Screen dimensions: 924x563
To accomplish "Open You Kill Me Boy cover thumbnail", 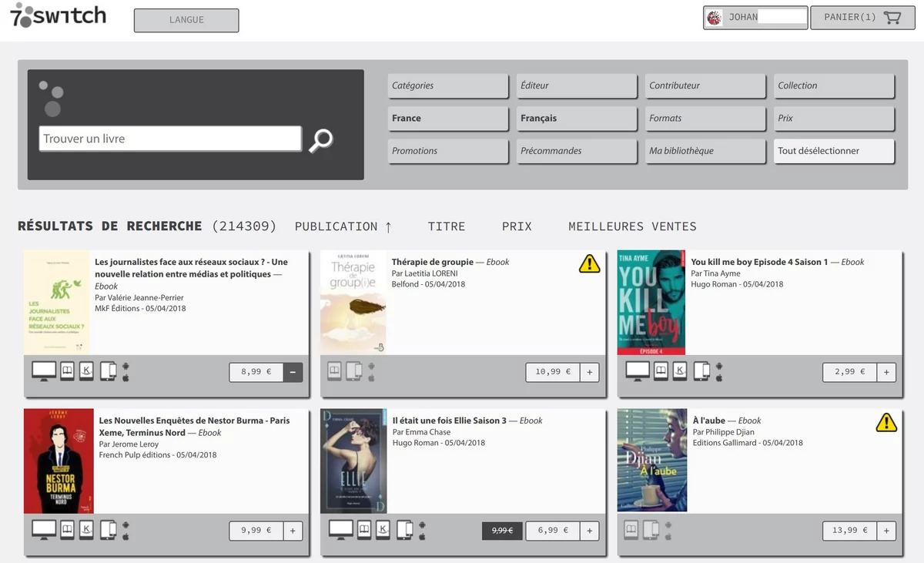I will (x=651, y=302).
